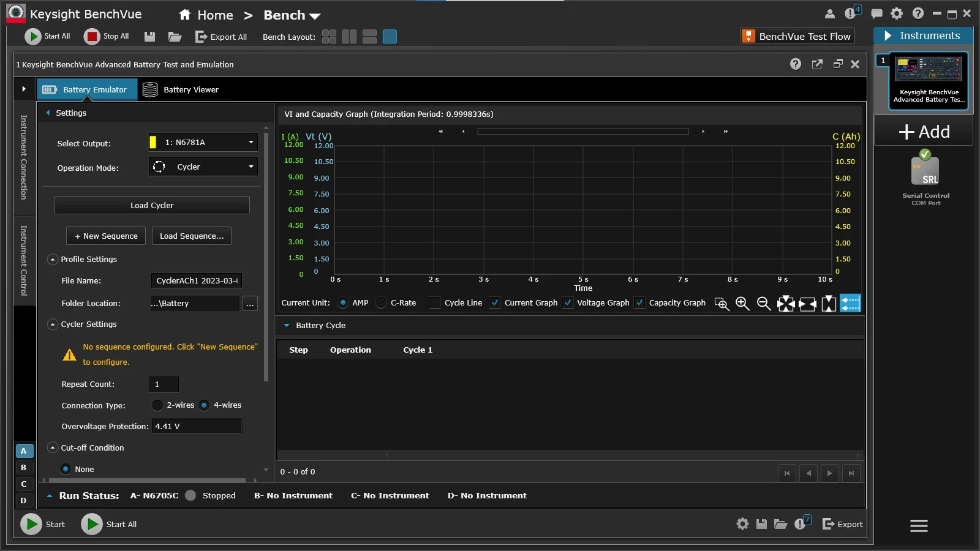Image resolution: width=980 pixels, height=551 pixels.
Task: Click Export All in top toolbar
Action: [221, 37]
